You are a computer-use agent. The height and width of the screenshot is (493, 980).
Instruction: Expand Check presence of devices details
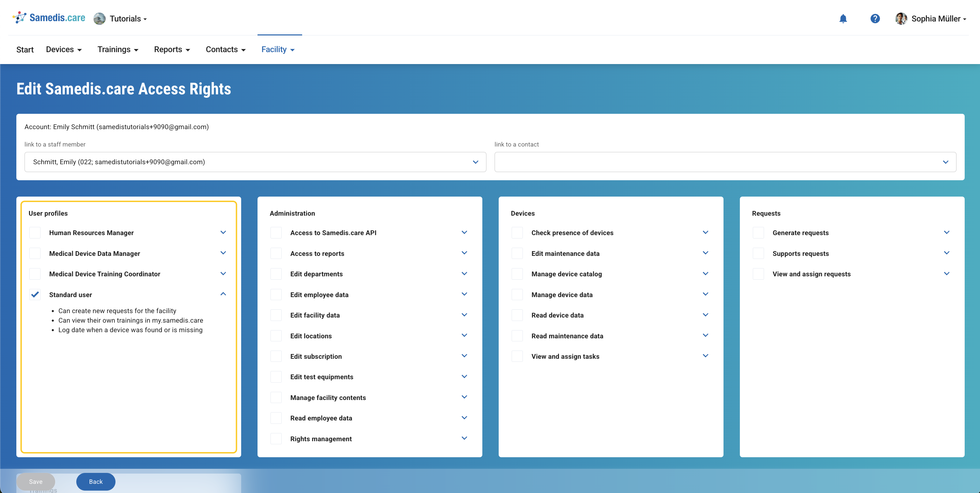click(706, 232)
